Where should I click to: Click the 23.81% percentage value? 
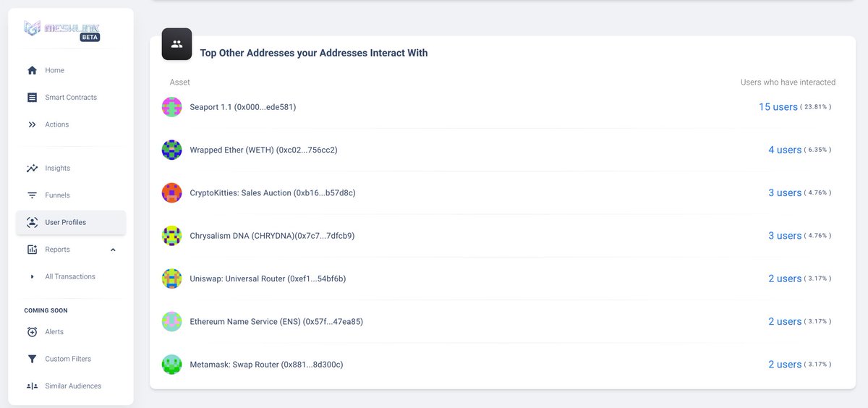[x=817, y=107]
